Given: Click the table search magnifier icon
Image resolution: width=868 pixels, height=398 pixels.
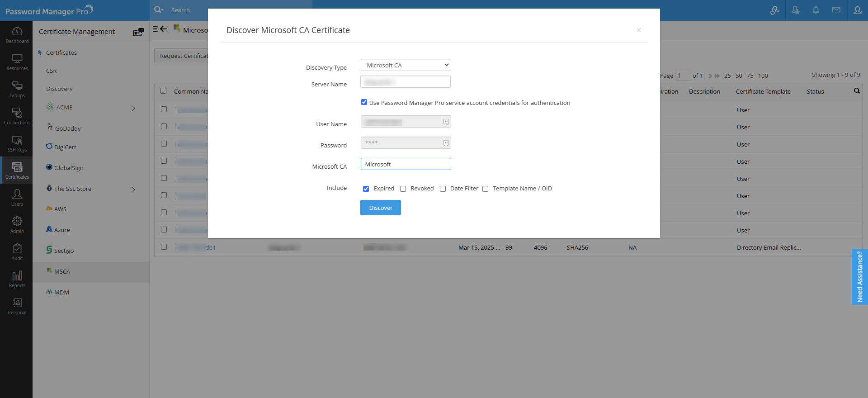Looking at the screenshot, I should 857,91.
